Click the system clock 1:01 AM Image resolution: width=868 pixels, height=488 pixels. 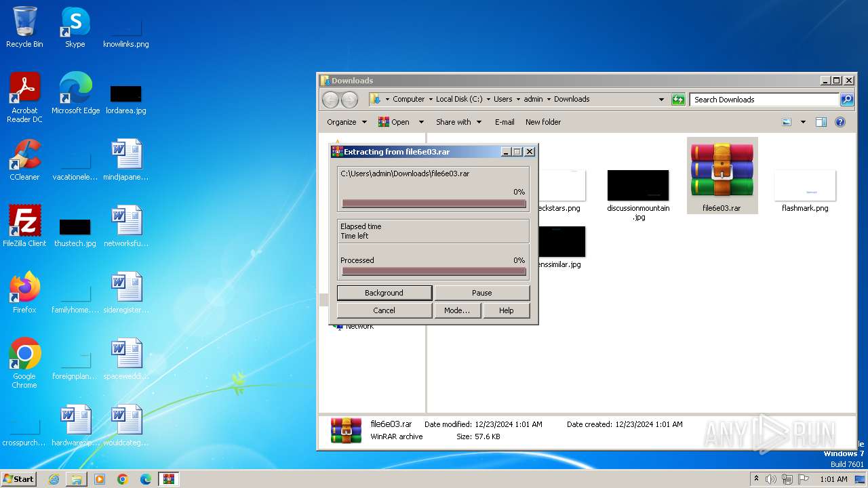834,479
